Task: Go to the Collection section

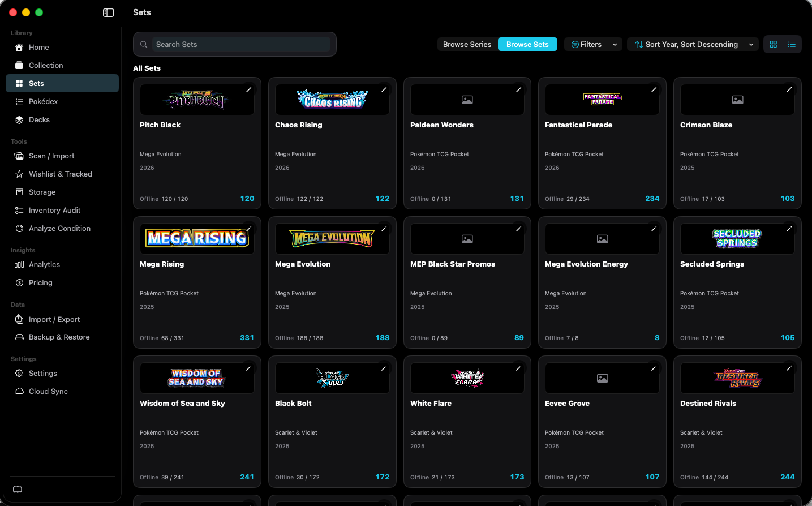Action: [62, 65]
